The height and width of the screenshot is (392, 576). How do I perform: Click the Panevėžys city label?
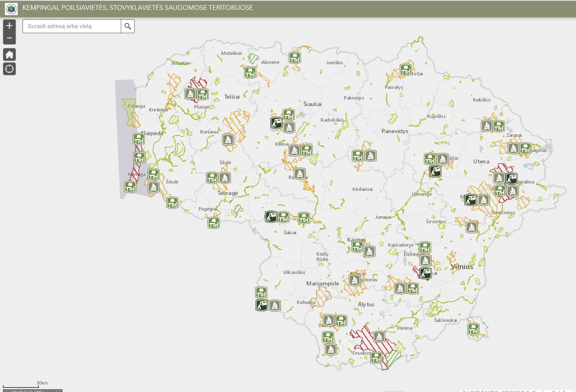tap(395, 131)
